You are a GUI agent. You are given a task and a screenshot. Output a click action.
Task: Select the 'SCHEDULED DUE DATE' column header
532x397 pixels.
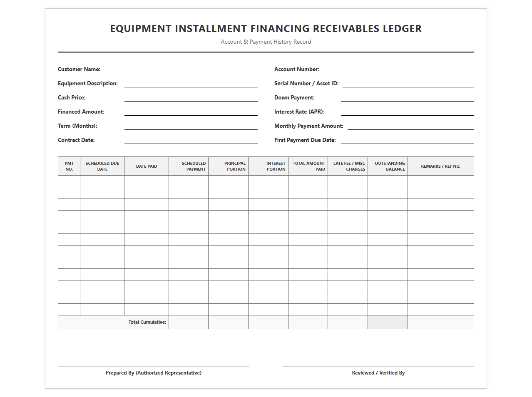pos(102,166)
